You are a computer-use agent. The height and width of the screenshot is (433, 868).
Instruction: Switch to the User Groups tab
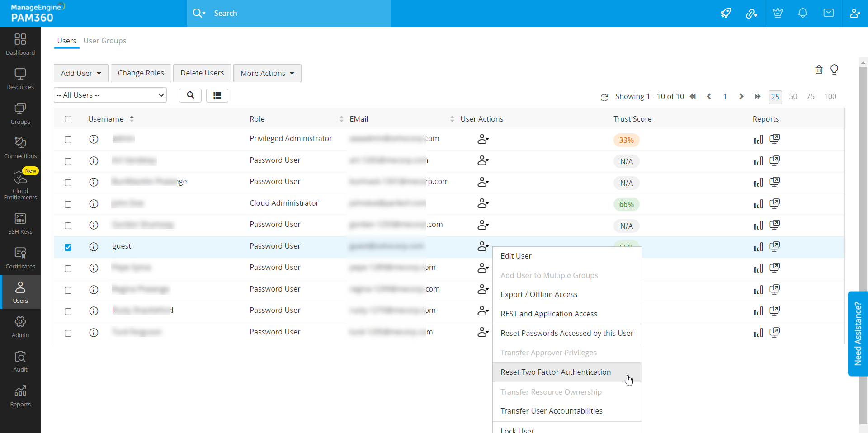click(x=105, y=41)
